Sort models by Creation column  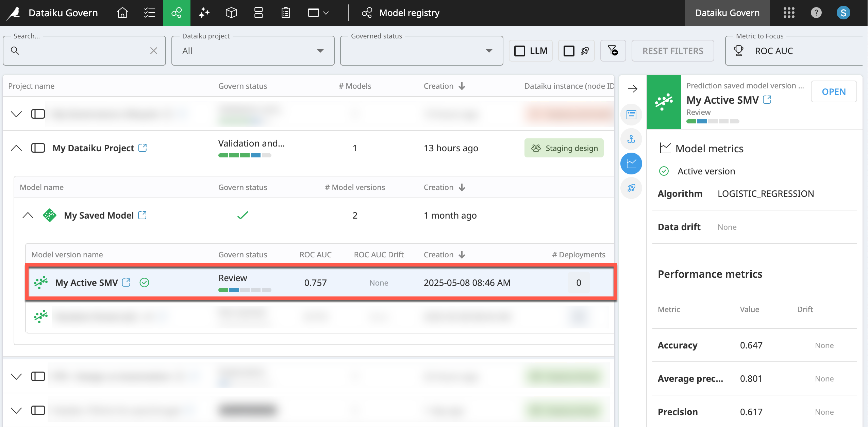pyautogui.click(x=444, y=187)
